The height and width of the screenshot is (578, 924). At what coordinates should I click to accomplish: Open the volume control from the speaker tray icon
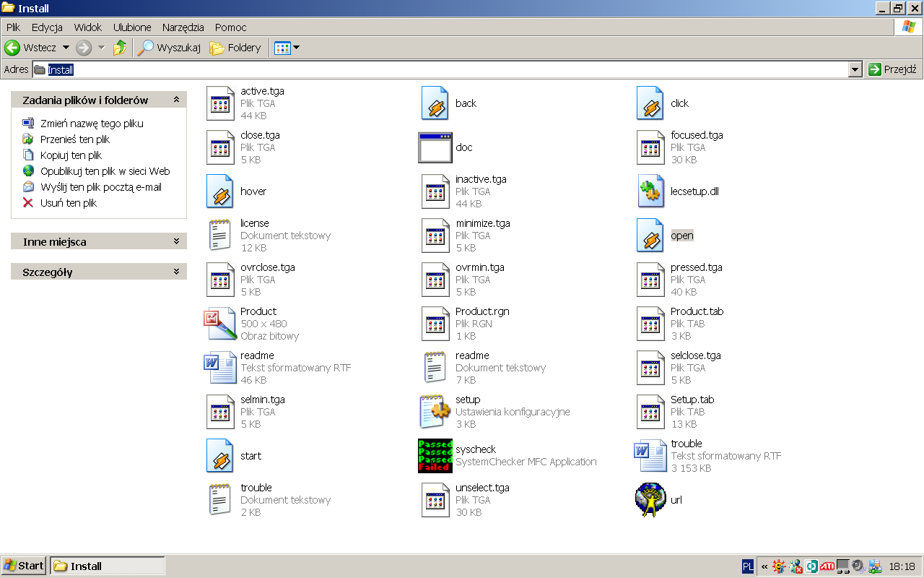pyautogui.click(x=858, y=566)
